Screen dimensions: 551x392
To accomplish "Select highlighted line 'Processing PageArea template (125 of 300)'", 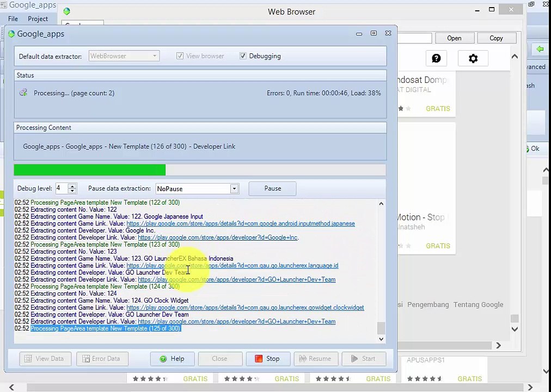I will 106,328.
